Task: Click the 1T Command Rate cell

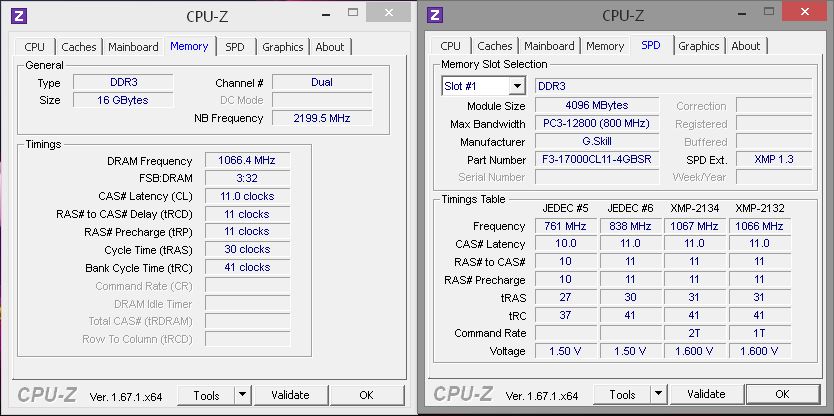Action: click(x=760, y=333)
